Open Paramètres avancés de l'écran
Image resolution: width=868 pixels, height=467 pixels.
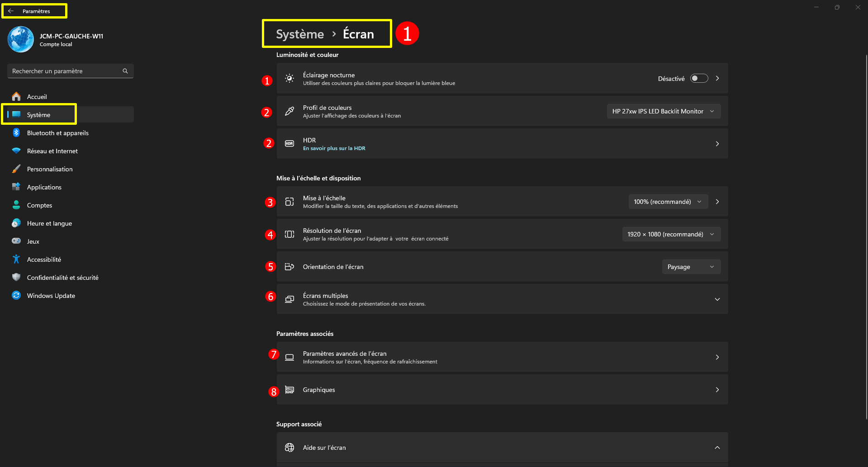coord(502,357)
